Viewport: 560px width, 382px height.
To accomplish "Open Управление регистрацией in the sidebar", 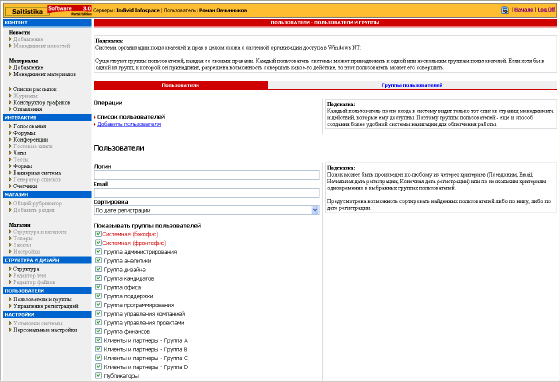I will pos(46,306).
